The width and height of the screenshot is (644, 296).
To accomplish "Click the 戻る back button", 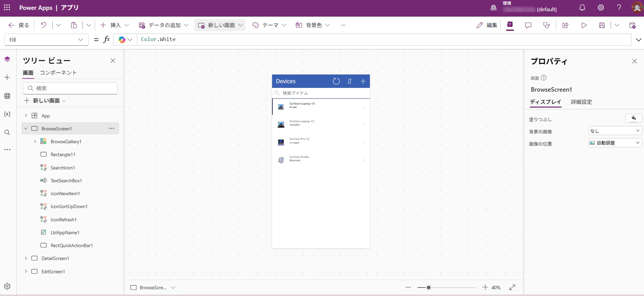I will coord(19,25).
